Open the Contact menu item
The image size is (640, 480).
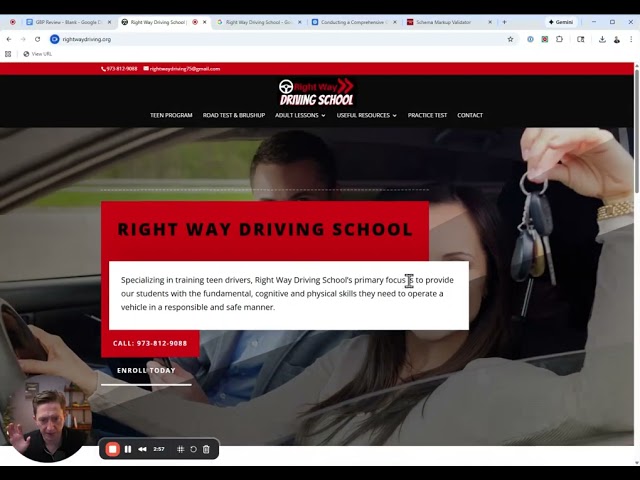470,115
